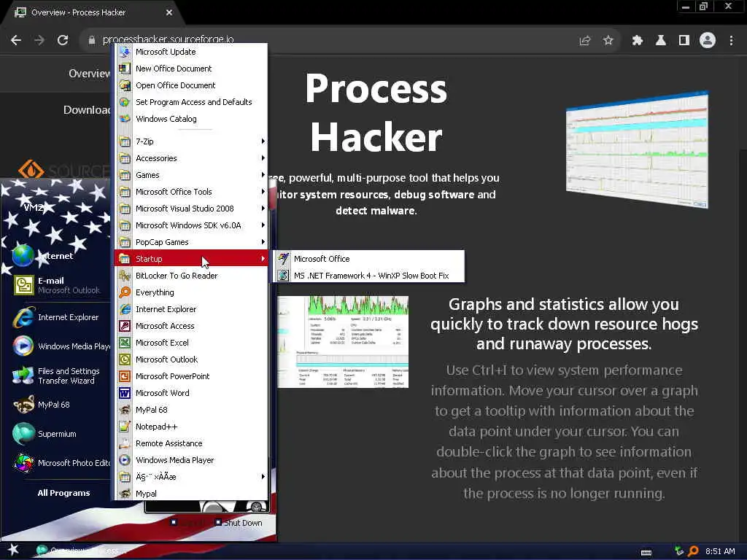
Task: Click Microsoft Outlook icon in programs list
Action: [x=125, y=359]
